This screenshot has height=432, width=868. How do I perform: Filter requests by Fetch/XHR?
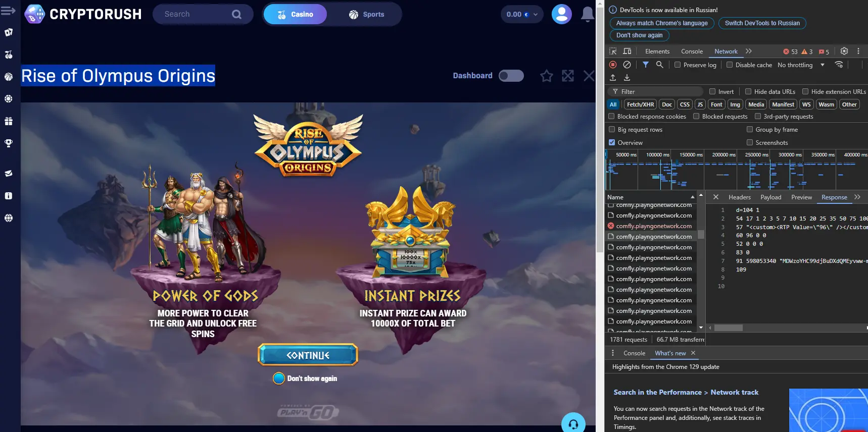click(640, 104)
